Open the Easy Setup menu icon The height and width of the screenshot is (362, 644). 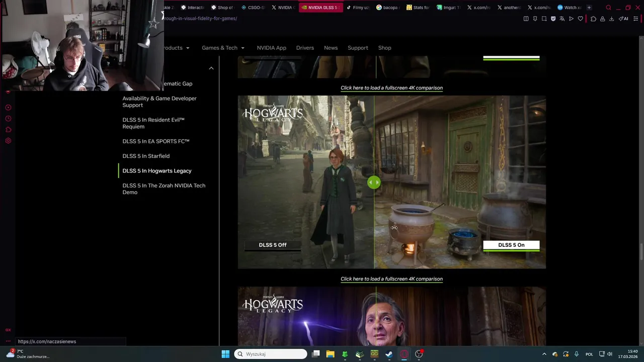636,19
